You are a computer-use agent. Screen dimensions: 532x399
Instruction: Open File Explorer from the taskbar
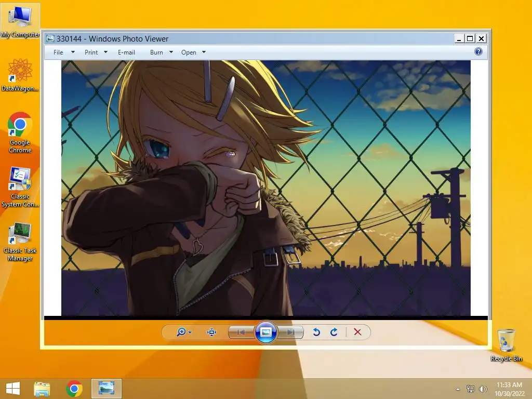(42, 389)
